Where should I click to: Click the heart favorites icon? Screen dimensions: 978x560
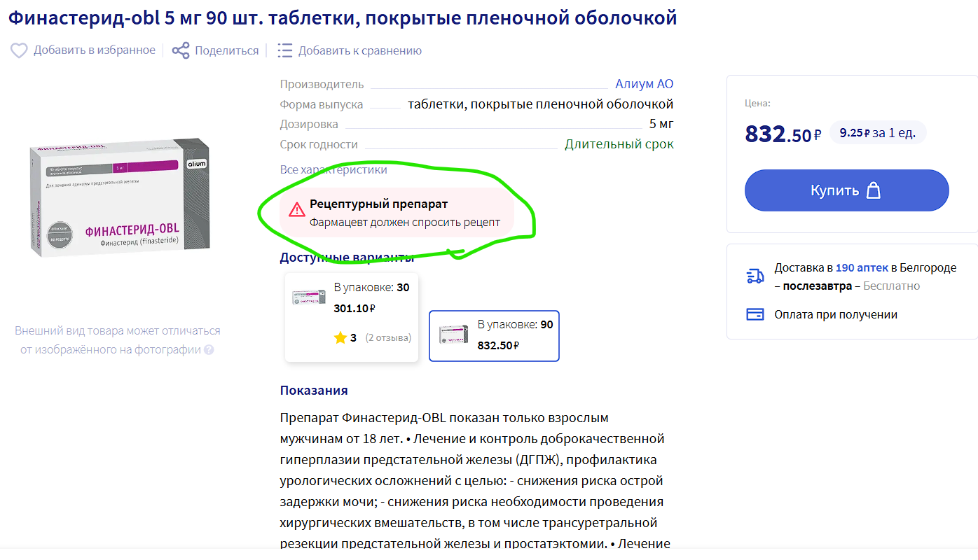click(x=19, y=50)
